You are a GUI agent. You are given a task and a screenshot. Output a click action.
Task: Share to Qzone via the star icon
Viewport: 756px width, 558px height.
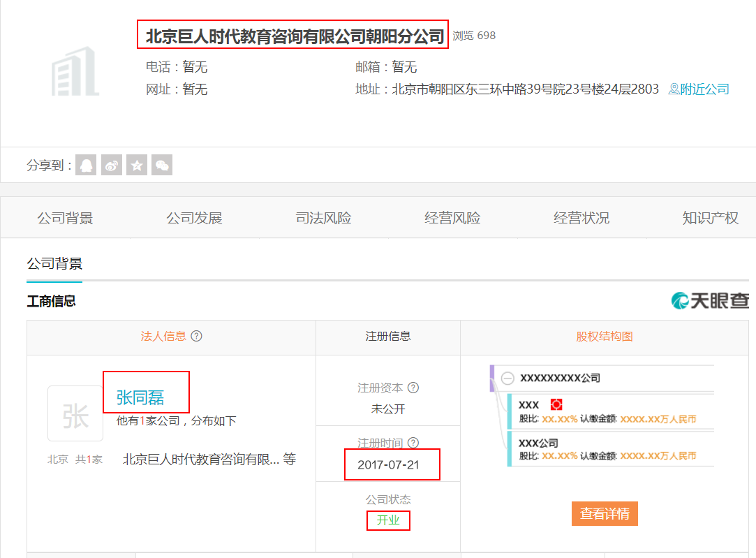click(x=137, y=165)
